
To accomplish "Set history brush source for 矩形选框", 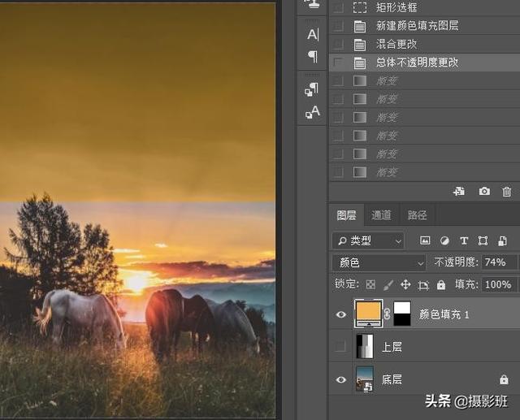I will 338,7.
